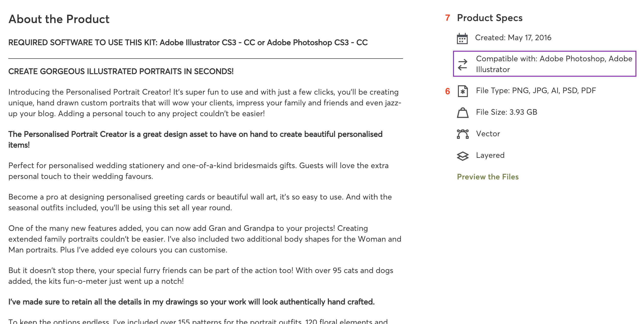This screenshot has width=644, height=324.
Task: Click the File Type document icon
Action: 463,91
